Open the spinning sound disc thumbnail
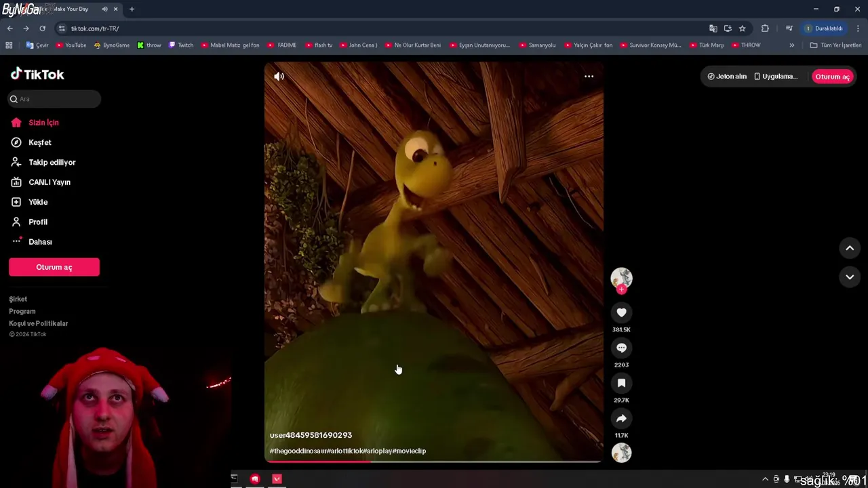Screen dimensions: 868x488 click(x=621, y=452)
